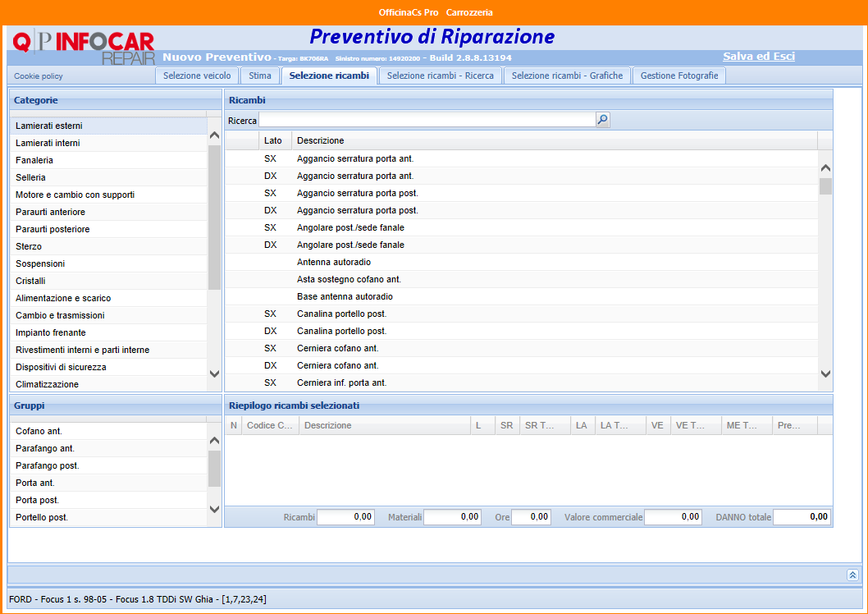
Task: Click the double-chevron expand icon in bottom bar
Action: point(852,575)
